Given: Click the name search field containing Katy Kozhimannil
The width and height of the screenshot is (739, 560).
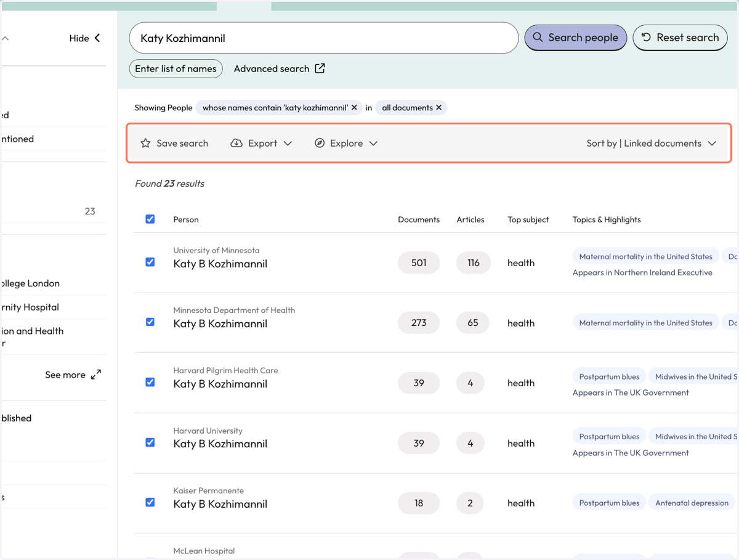Looking at the screenshot, I should pyautogui.click(x=324, y=38).
